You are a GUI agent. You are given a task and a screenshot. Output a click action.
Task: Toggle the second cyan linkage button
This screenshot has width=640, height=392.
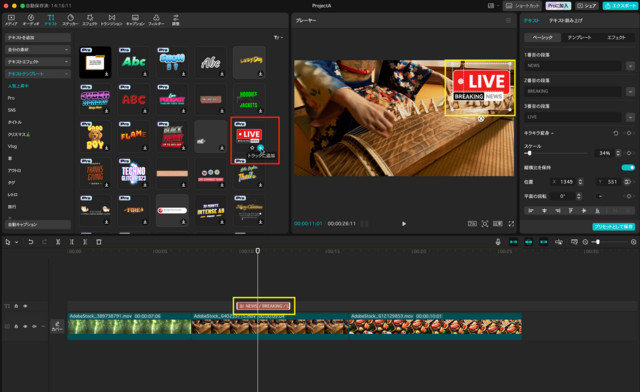coord(529,242)
